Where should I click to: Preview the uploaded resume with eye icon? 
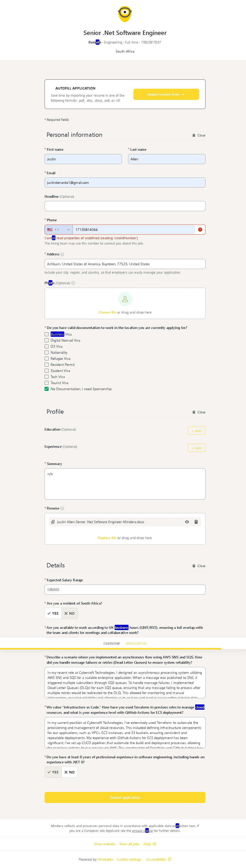click(x=187, y=522)
